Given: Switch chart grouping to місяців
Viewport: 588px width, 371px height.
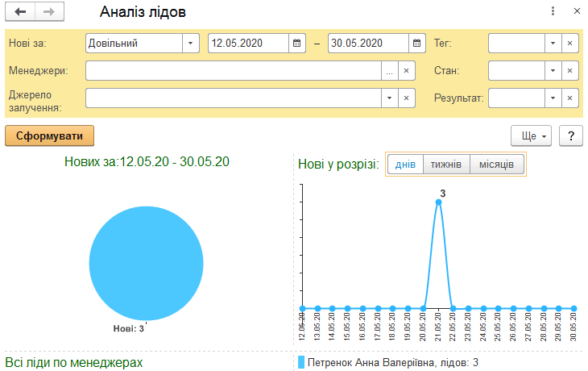Looking at the screenshot, I should 496,165.
